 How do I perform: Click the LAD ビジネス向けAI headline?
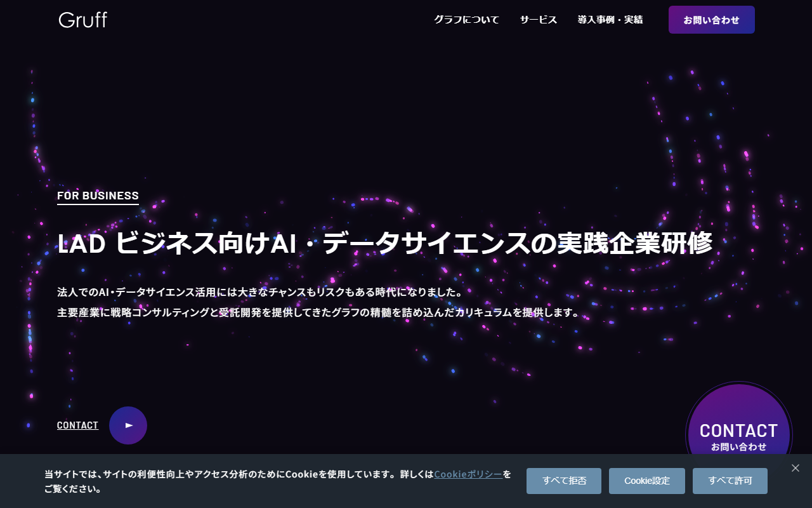[x=384, y=244]
